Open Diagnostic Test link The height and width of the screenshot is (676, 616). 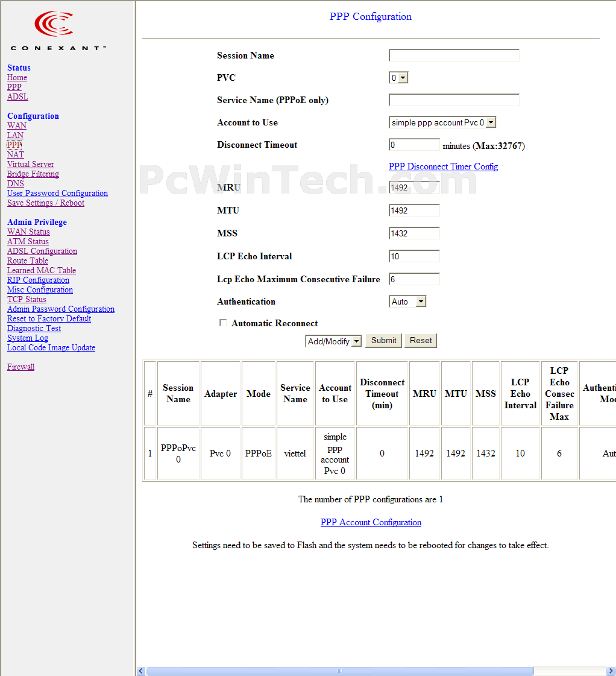[34, 329]
